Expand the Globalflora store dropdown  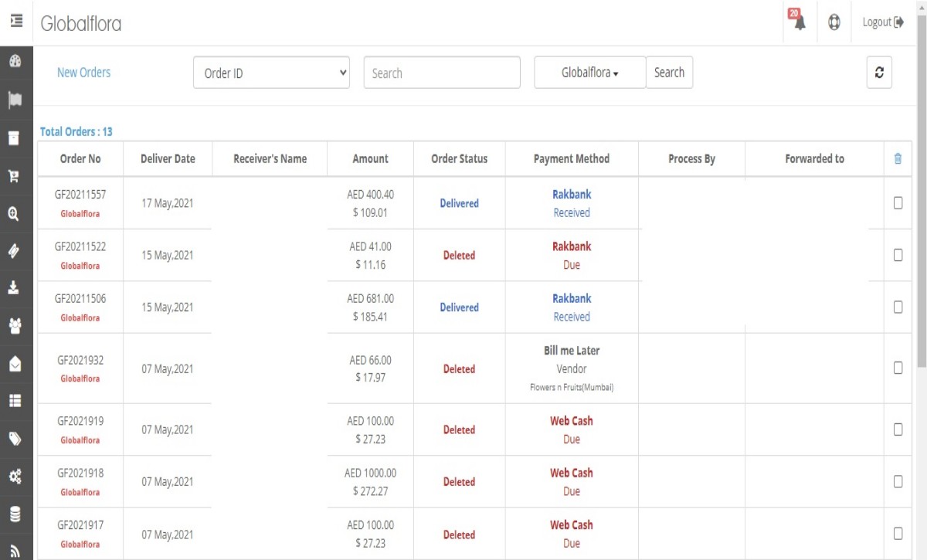coord(590,73)
